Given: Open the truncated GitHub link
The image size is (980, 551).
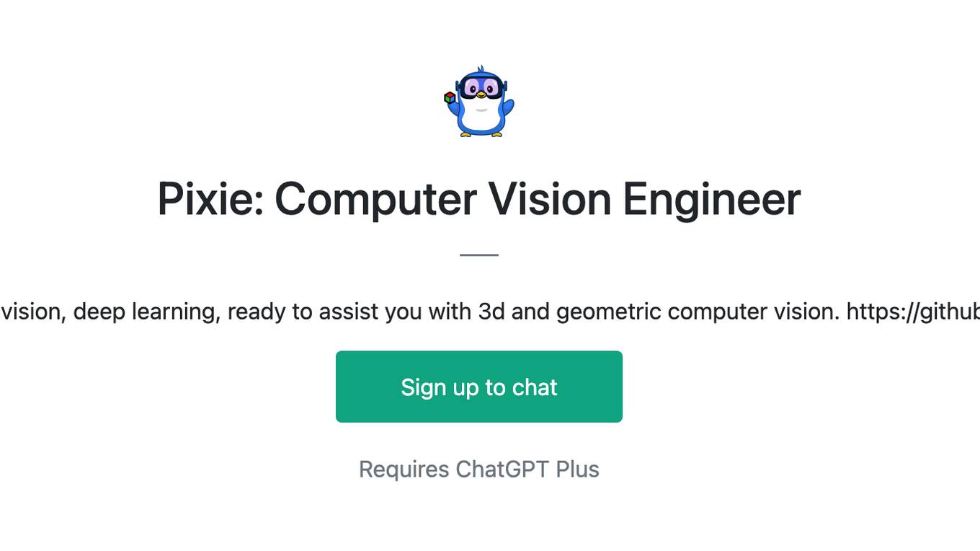Looking at the screenshot, I should pyautogui.click(x=912, y=312).
